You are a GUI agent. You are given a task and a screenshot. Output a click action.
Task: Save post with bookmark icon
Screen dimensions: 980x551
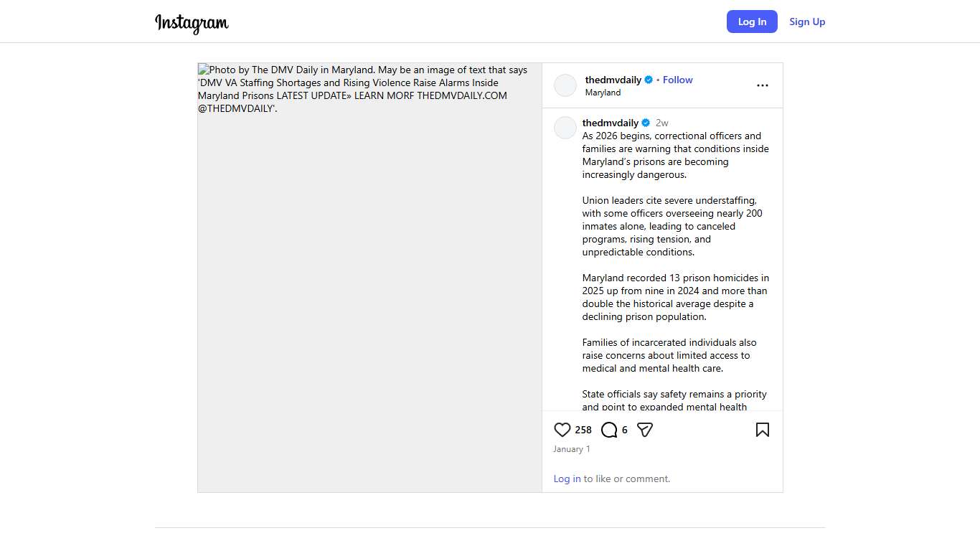[762, 430]
